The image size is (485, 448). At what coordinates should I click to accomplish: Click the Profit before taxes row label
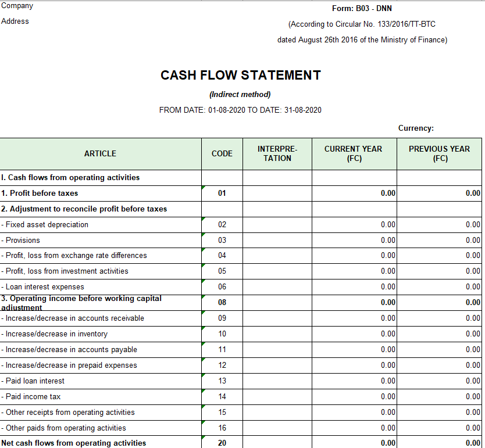click(x=40, y=193)
